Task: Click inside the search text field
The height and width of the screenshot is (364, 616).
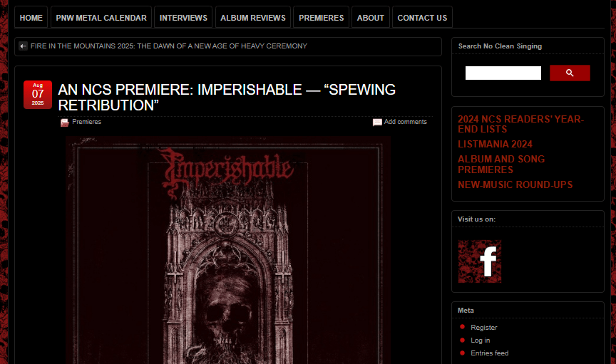Action: (x=503, y=73)
